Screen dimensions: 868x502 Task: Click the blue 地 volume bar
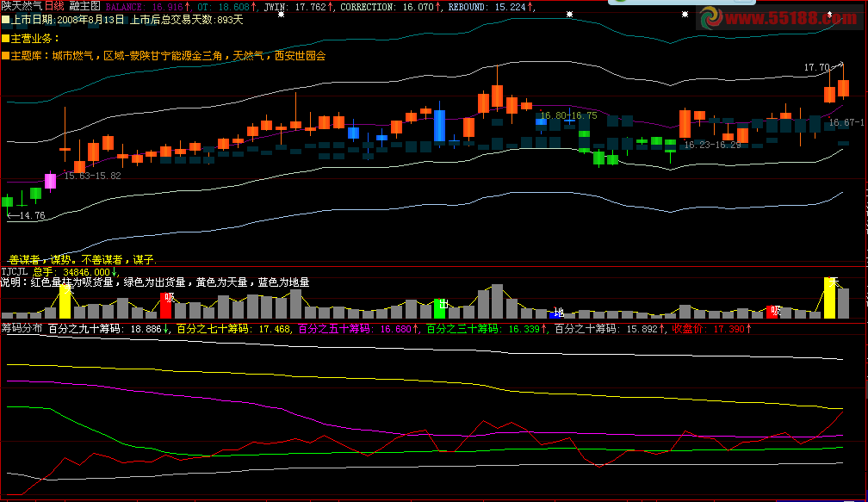click(x=555, y=313)
